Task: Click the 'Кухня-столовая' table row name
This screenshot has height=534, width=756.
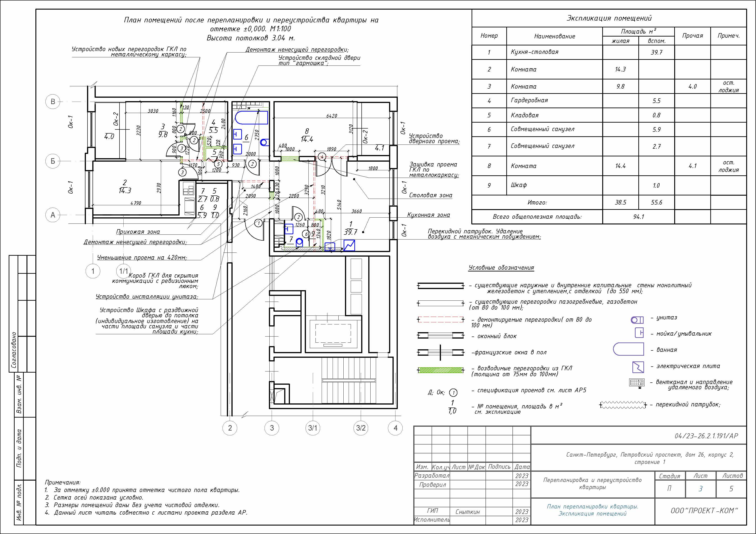Action: tap(534, 52)
